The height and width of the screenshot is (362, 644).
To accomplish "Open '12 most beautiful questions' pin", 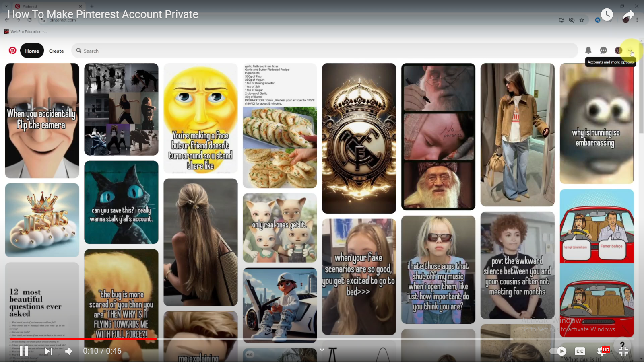I will pos(42,312).
